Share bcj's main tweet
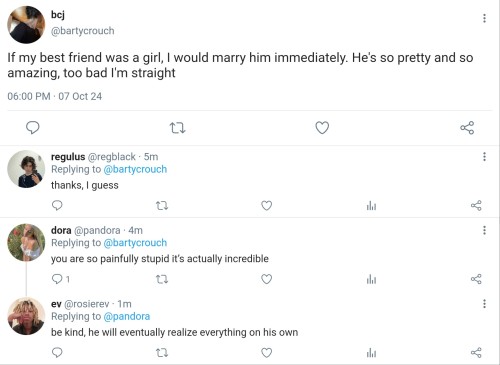The width and height of the screenshot is (500, 365). [x=467, y=128]
